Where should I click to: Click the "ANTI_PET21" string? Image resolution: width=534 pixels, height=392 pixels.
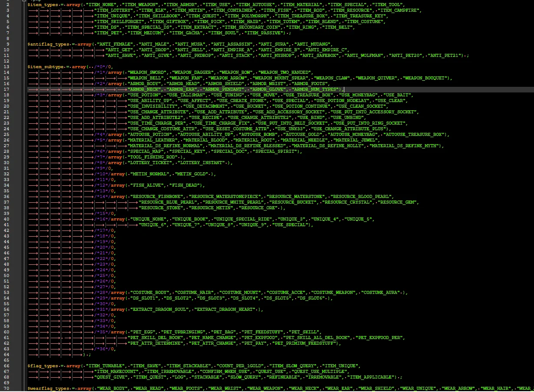(445, 55)
